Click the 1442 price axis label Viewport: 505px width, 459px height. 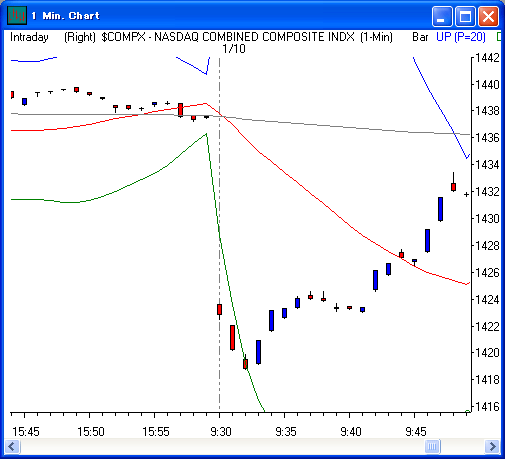tap(487, 58)
